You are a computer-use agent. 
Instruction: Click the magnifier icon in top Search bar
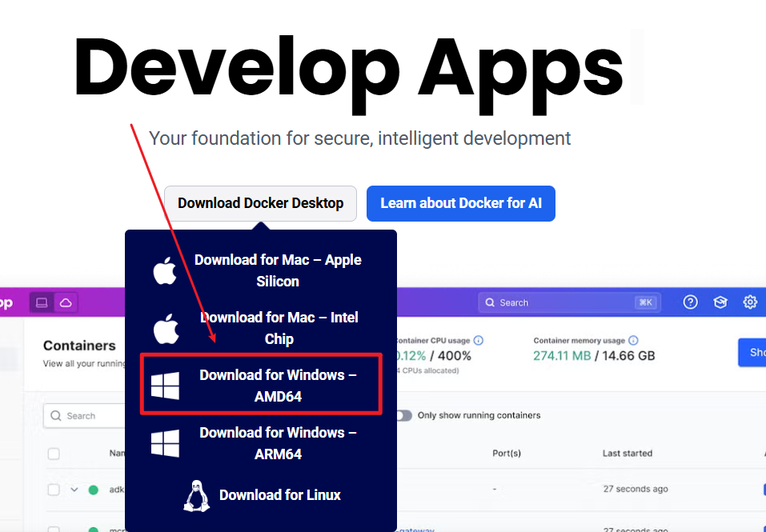(x=490, y=302)
